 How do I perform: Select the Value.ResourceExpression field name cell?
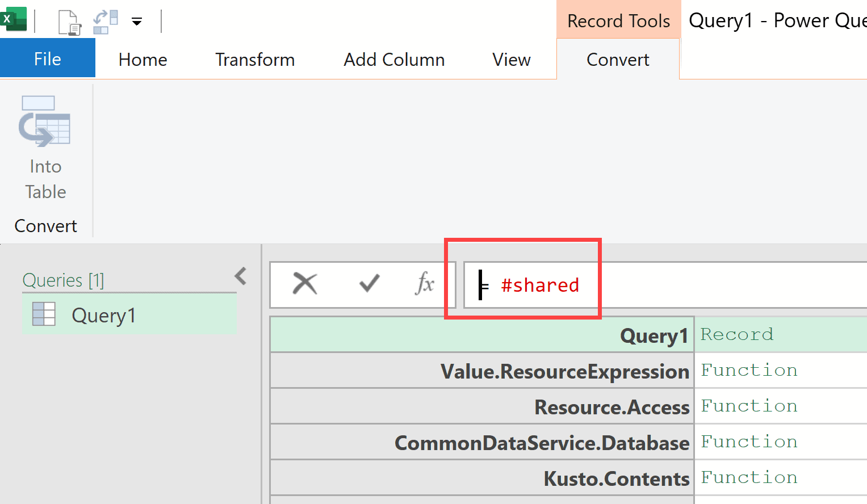click(482, 371)
